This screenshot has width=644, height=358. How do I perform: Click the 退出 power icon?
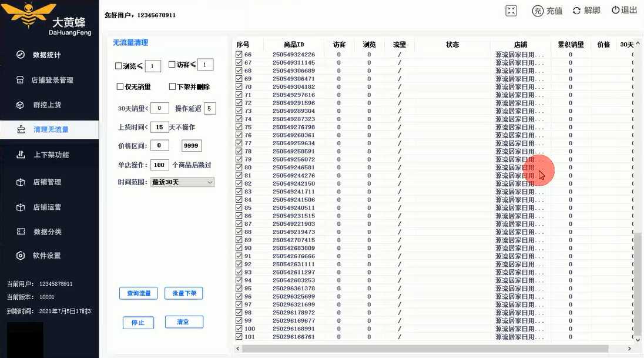615,10
